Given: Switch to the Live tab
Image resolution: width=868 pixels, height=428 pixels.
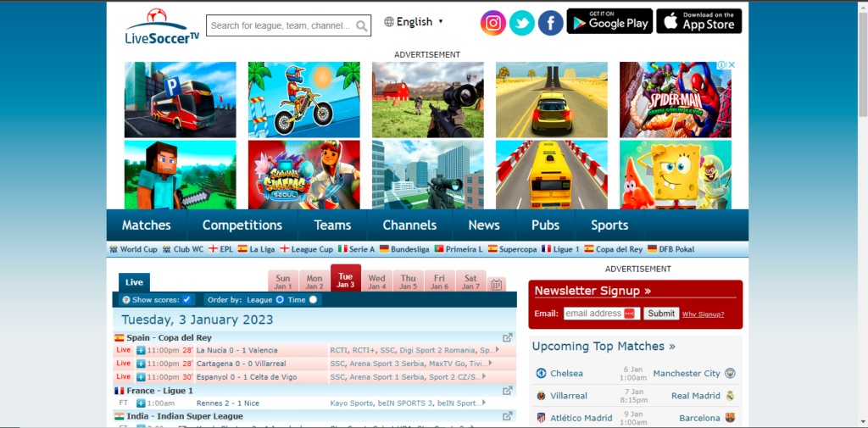Looking at the screenshot, I should pyautogui.click(x=134, y=282).
